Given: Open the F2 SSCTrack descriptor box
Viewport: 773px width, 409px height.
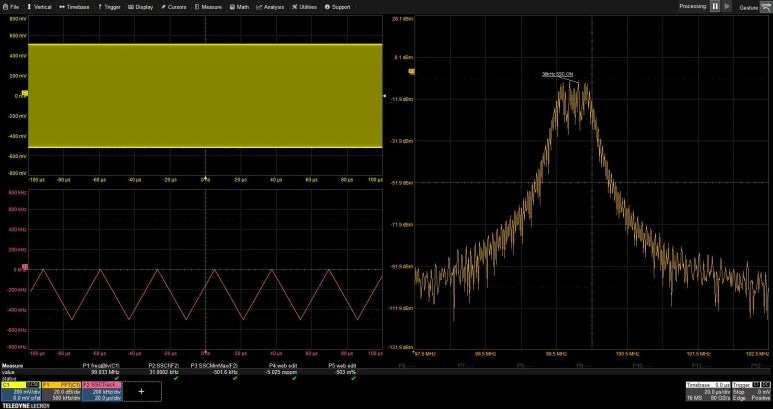Looking at the screenshot, I should pyautogui.click(x=102, y=391).
